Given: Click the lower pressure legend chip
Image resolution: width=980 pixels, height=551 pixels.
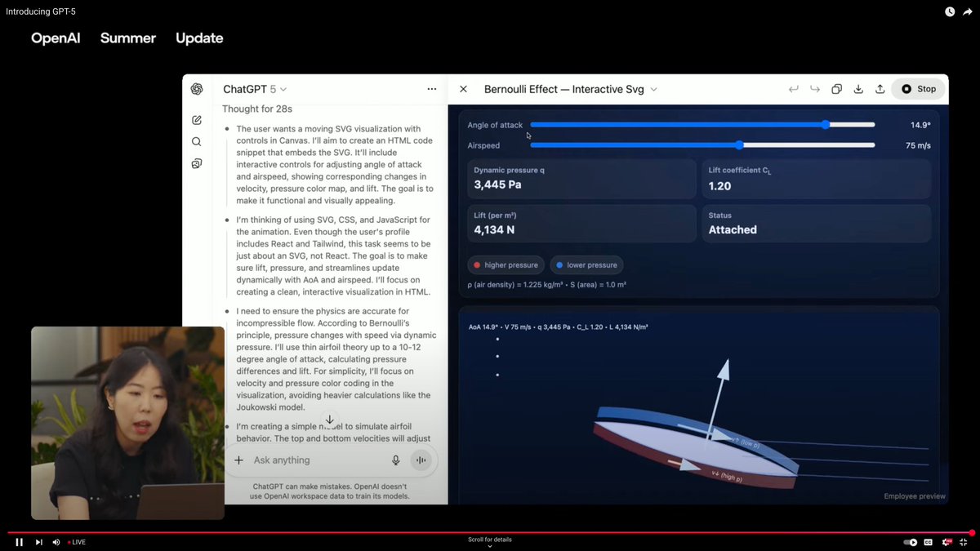Looking at the screenshot, I should tap(586, 265).
